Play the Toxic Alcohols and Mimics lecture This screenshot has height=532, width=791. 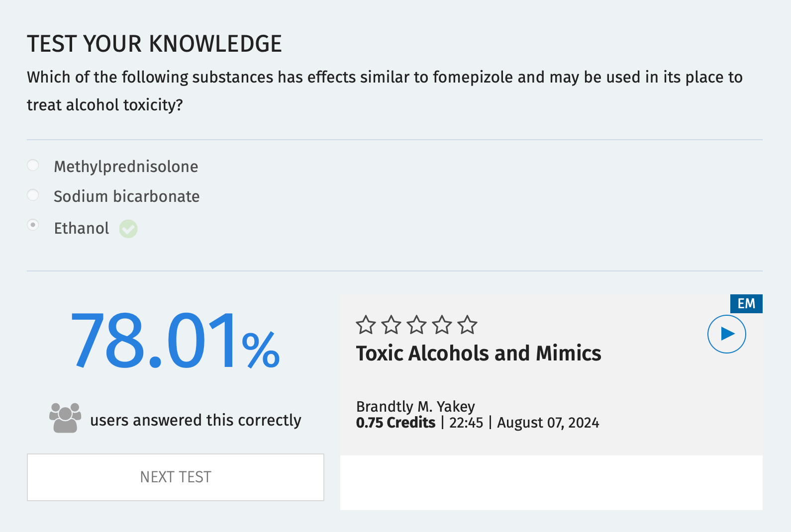(726, 334)
